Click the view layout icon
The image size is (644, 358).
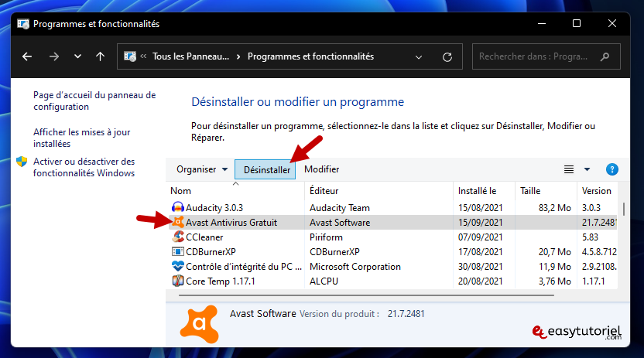(569, 169)
